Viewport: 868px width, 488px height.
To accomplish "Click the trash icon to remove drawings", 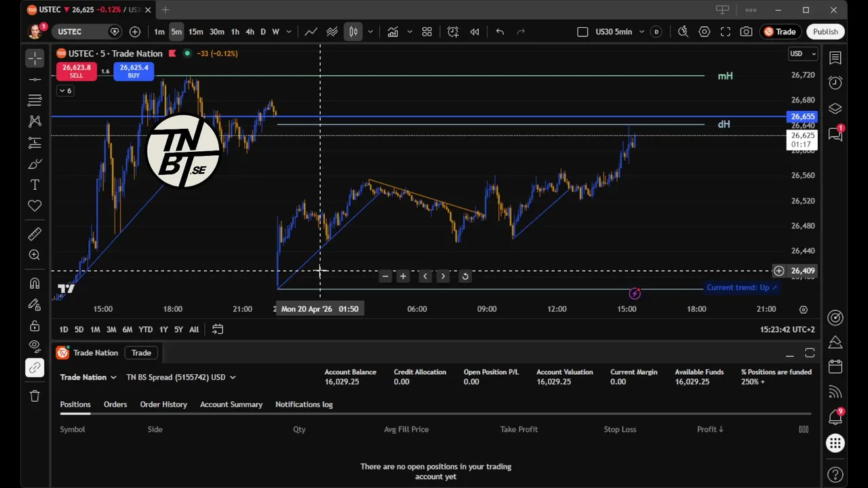I will pyautogui.click(x=35, y=396).
